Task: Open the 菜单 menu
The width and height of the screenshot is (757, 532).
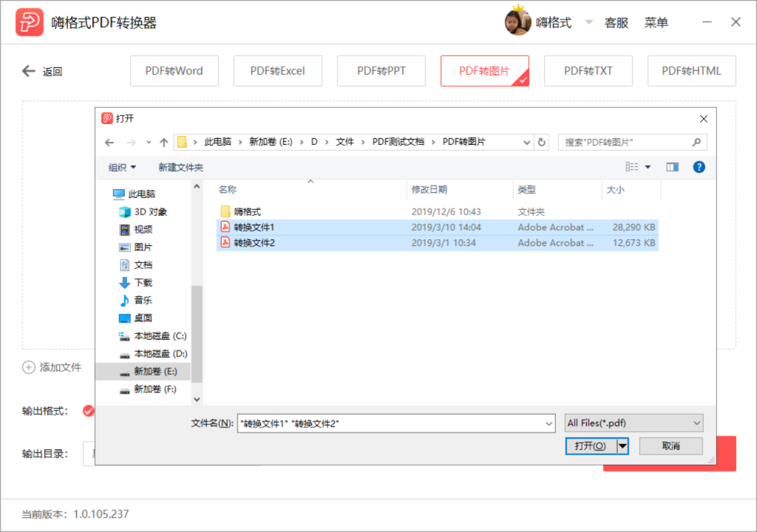Action: (656, 23)
